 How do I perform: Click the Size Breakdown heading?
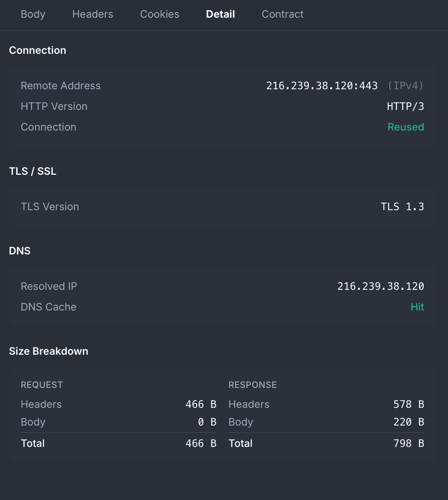(48, 351)
